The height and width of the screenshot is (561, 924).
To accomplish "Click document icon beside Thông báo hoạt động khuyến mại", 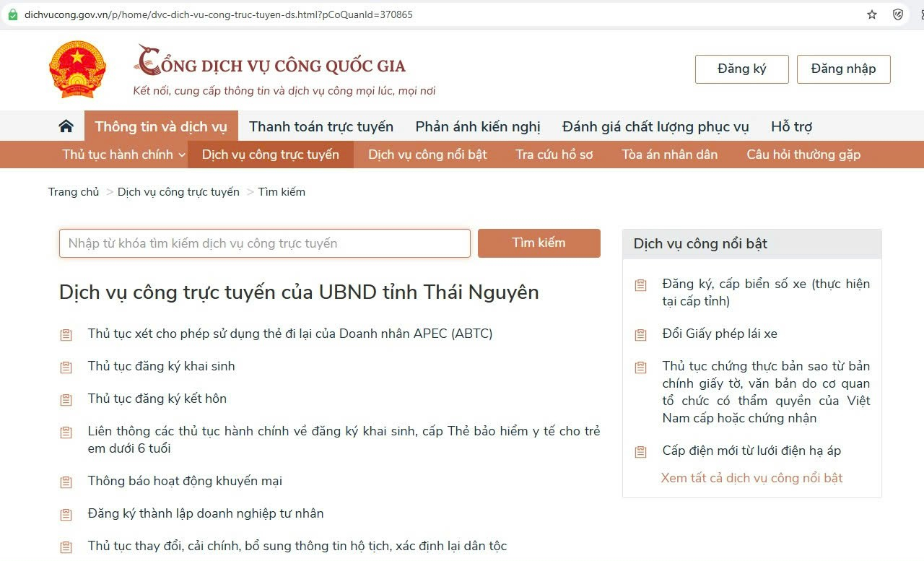I will [x=66, y=482].
